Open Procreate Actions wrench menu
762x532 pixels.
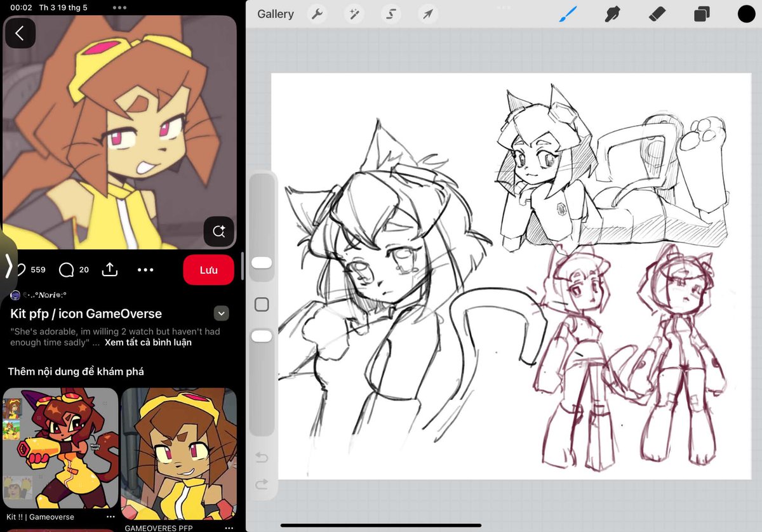click(317, 14)
